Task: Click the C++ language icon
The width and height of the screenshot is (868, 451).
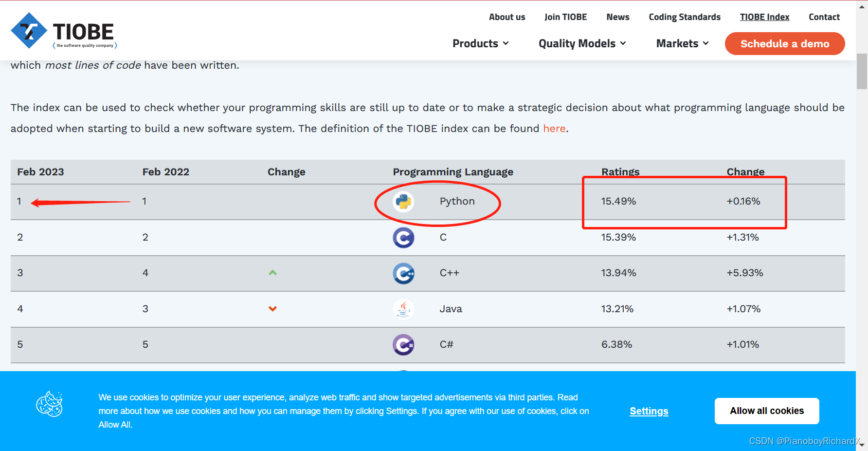Action: pos(403,273)
